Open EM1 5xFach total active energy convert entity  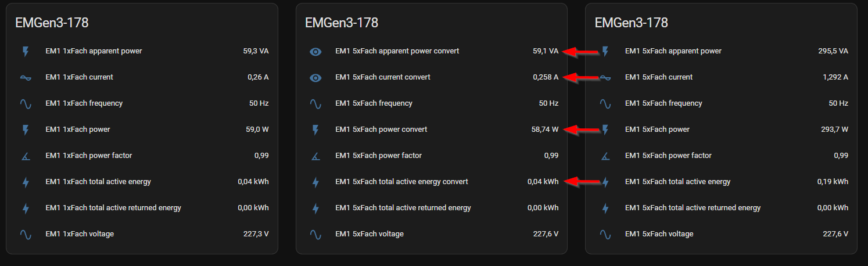point(432,182)
